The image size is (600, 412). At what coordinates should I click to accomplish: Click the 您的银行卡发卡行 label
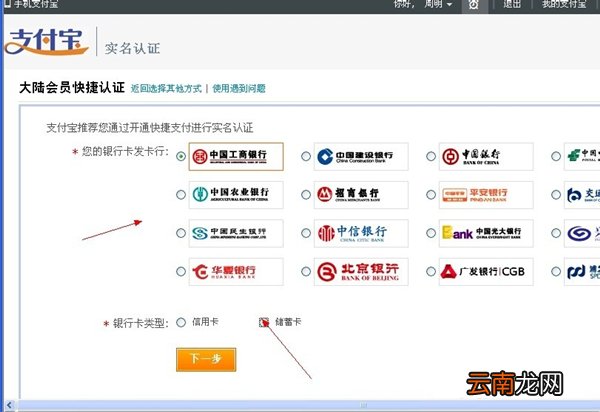pos(125,151)
